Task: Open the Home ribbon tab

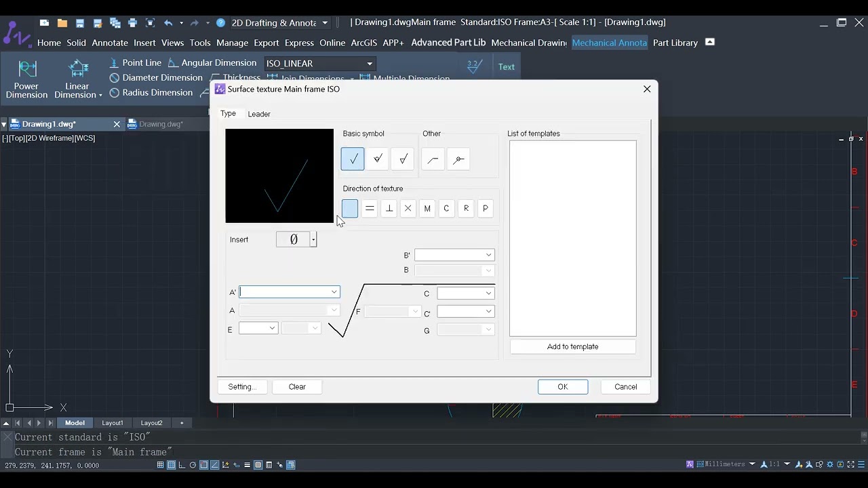Action: coord(49,43)
